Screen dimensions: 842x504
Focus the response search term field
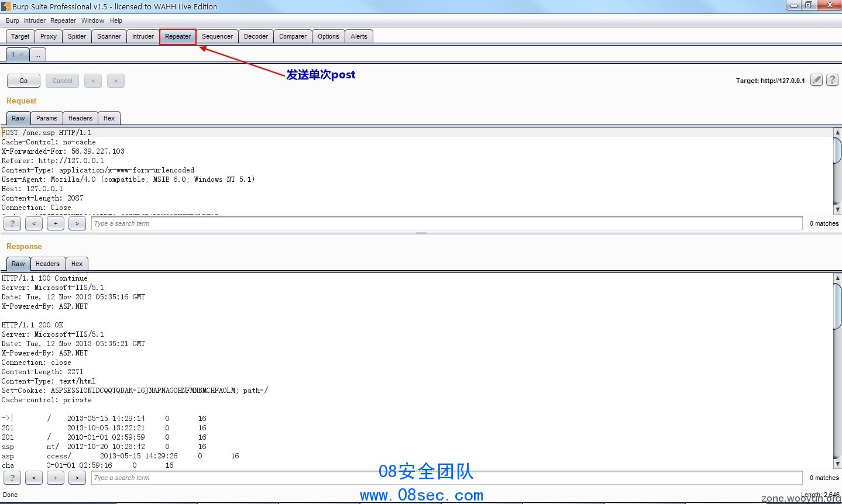(x=447, y=478)
